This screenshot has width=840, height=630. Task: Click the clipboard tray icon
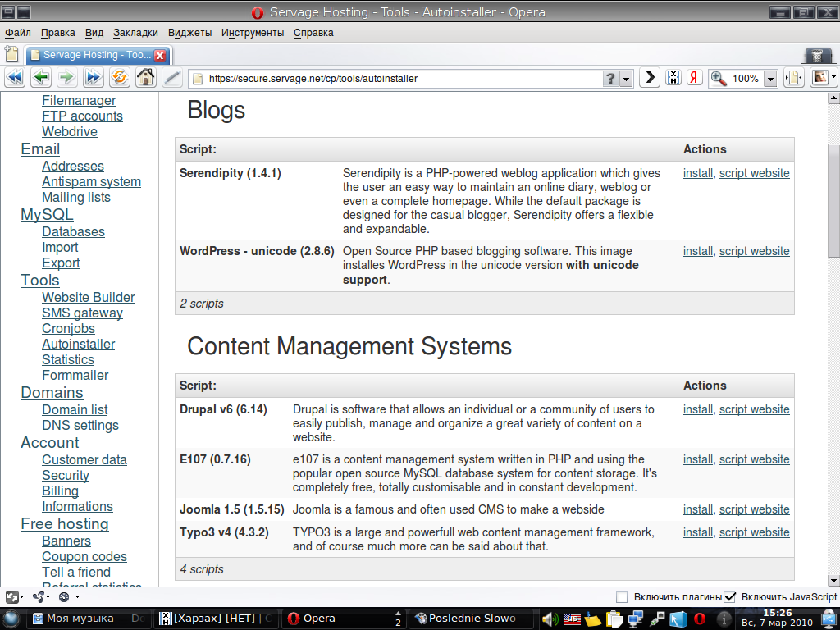tap(614, 619)
